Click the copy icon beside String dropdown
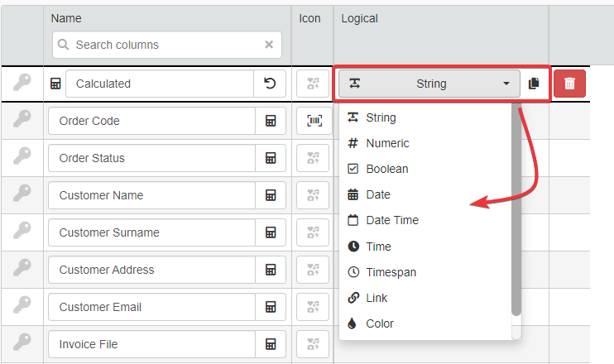Screen dimensions: 614x364 [x=534, y=84]
